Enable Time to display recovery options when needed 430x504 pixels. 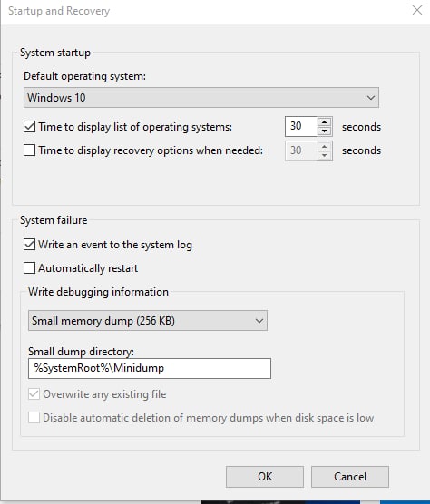coord(29,150)
